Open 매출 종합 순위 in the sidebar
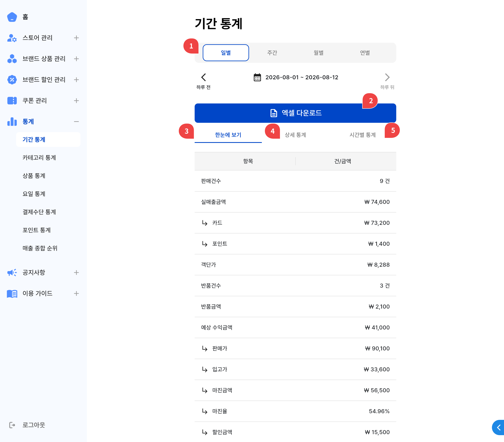The height and width of the screenshot is (442, 504). [x=40, y=248]
